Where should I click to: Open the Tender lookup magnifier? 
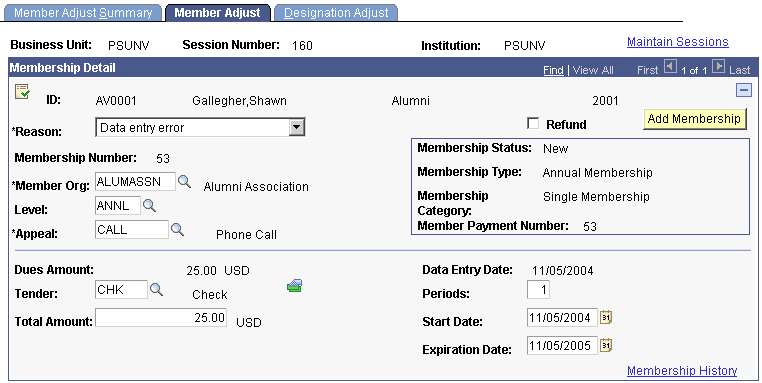[156, 290]
